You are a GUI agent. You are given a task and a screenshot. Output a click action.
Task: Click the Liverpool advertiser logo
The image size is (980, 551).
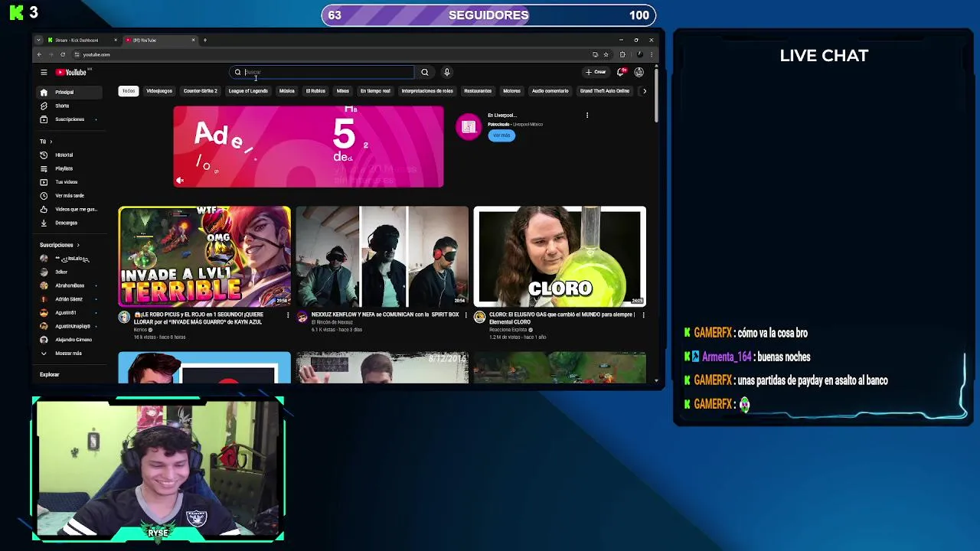[469, 127]
